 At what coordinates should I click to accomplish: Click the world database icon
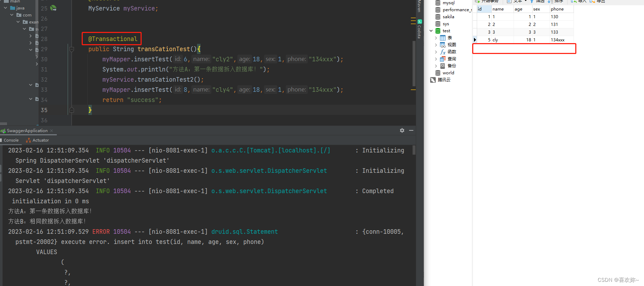[438, 73]
